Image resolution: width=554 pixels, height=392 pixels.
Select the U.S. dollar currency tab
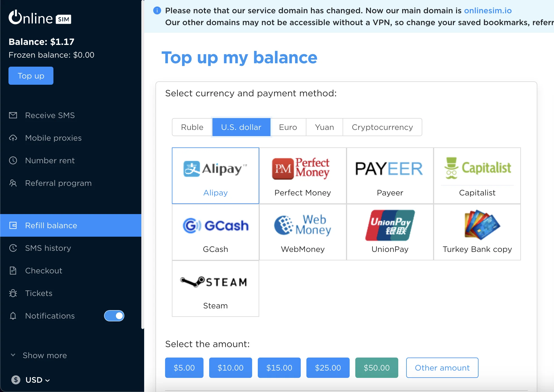(241, 127)
